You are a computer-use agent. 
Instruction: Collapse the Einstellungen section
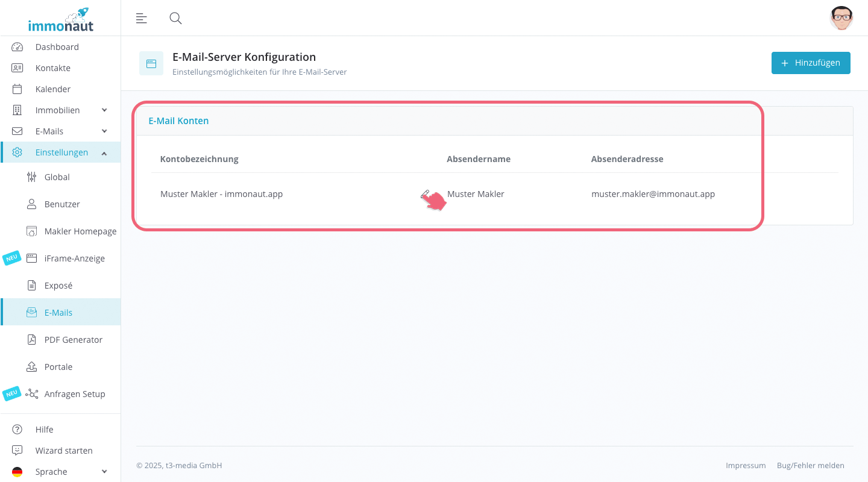(104, 153)
